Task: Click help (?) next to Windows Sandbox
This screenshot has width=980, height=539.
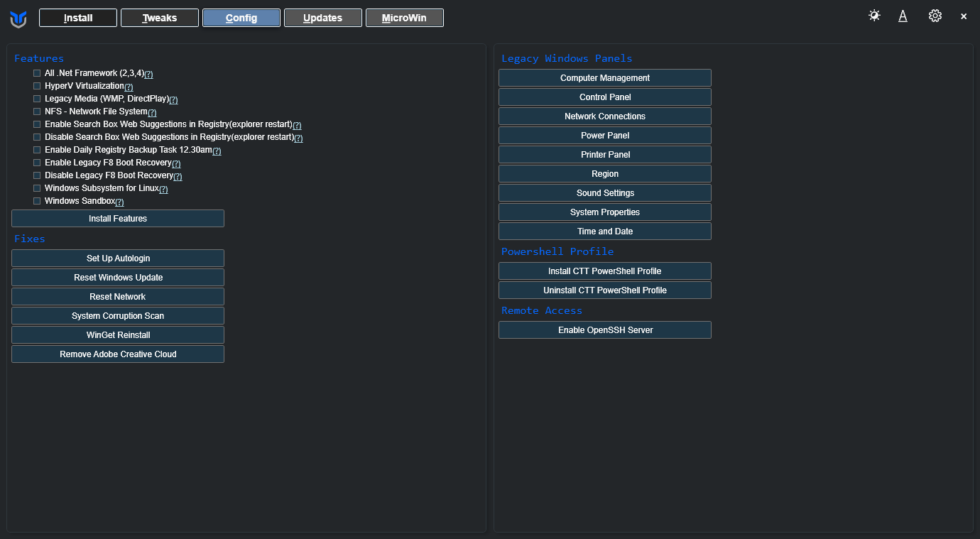Action: 119,202
